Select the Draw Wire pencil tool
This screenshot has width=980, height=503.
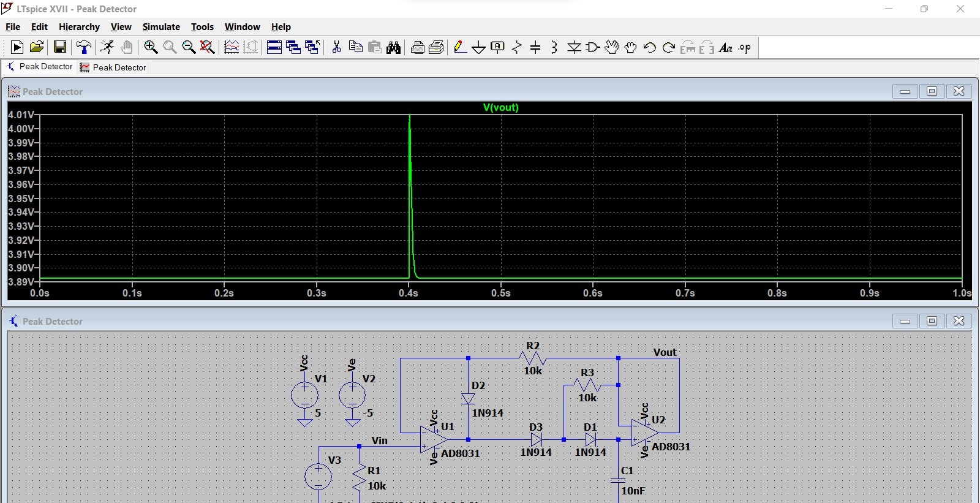point(461,47)
